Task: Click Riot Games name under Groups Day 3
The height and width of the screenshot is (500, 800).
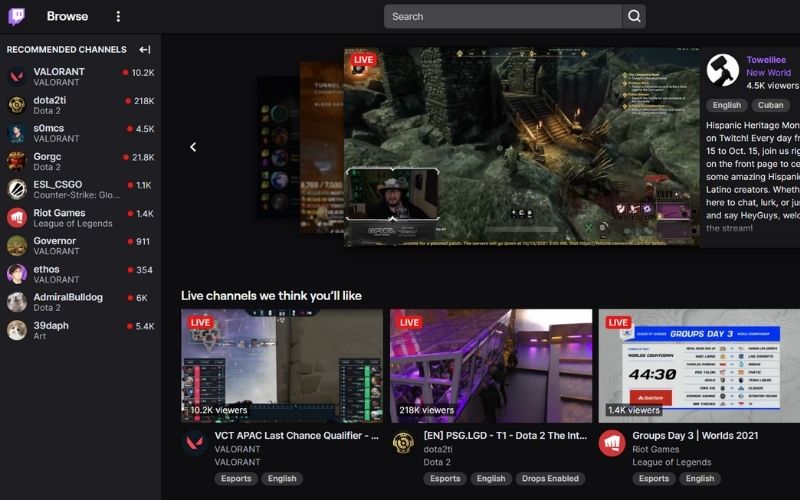Action: tap(656, 449)
